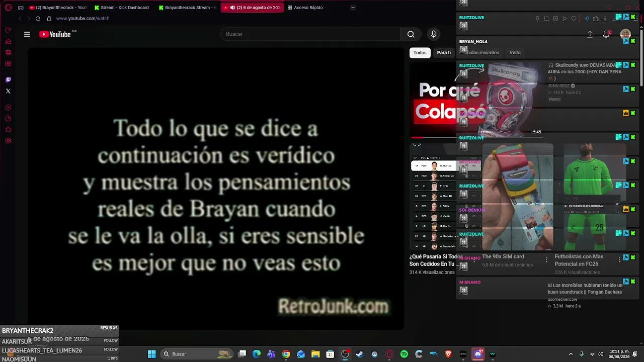Image resolution: width=644 pixels, height=362 pixels.
Task: Open the system volume control
Action: [x=600, y=354]
